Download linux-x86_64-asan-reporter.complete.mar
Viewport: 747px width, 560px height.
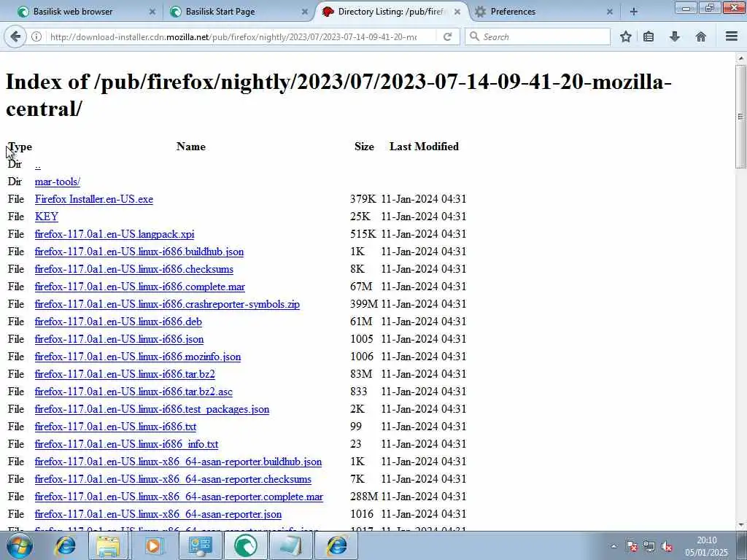pyautogui.click(x=179, y=497)
